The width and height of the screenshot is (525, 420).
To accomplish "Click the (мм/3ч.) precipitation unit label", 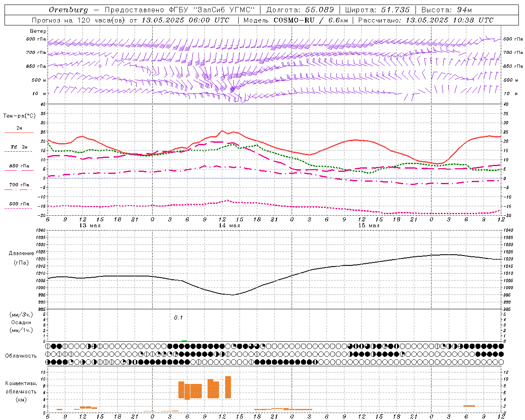I will [21, 315].
